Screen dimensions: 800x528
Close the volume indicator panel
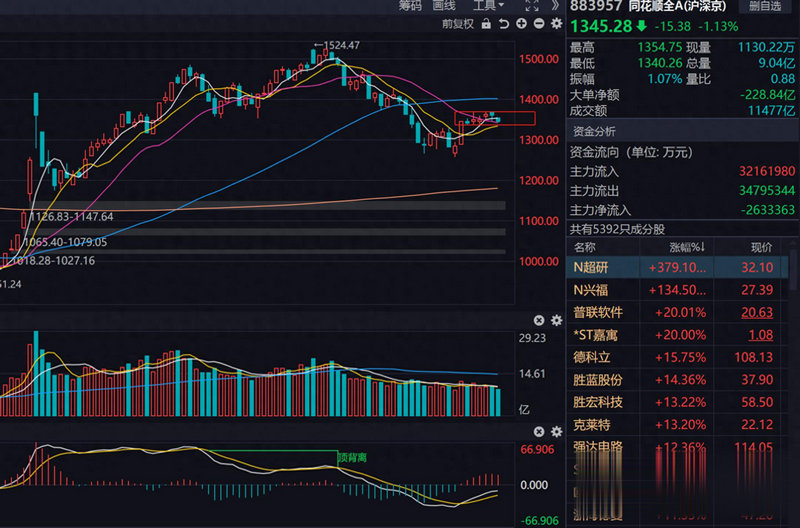coord(538,320)
